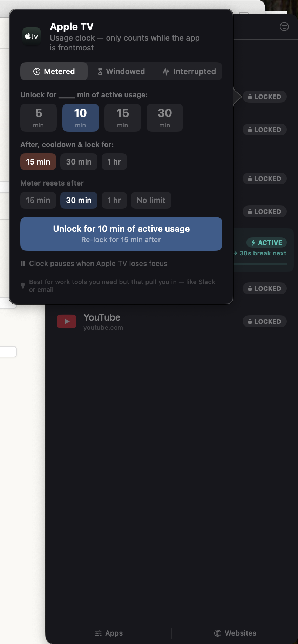Select 15 min of active usage
Screen dimensions: 298x644
coord(123,118)
